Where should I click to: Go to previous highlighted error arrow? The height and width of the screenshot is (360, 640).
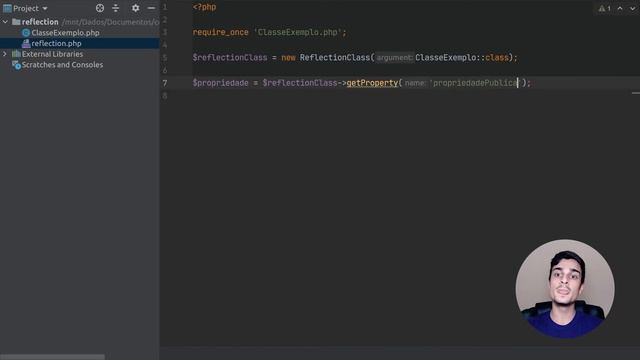point(620,8)
